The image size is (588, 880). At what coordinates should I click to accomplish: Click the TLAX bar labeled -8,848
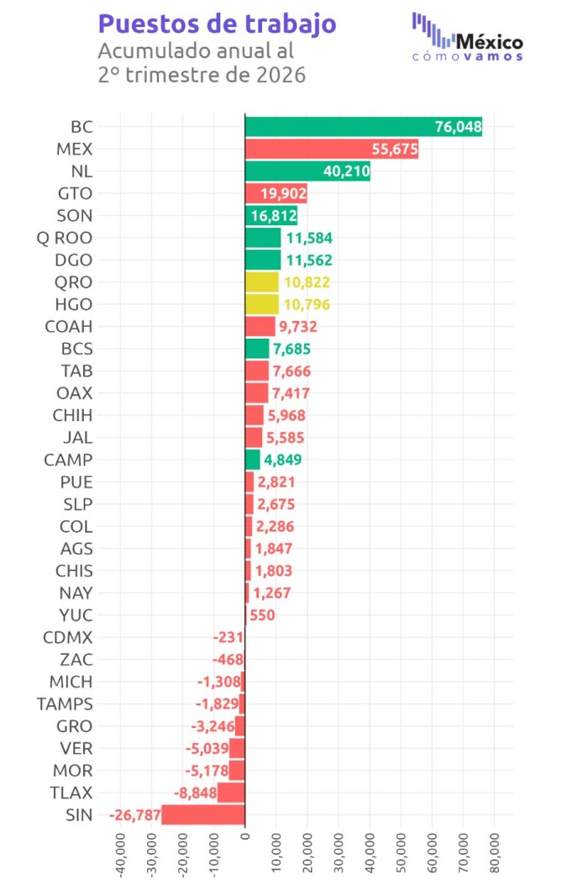[231, 793]
